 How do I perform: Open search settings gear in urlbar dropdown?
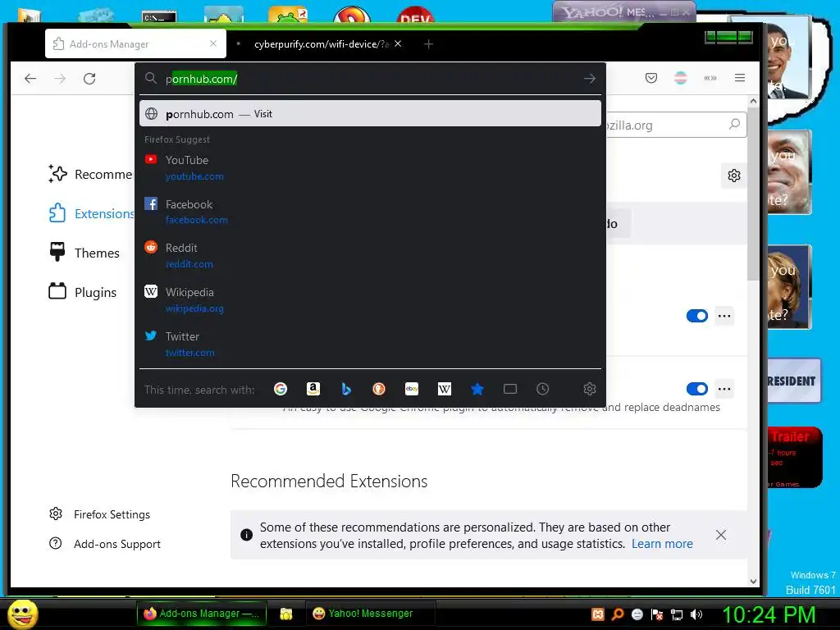[x=589, y=389]
